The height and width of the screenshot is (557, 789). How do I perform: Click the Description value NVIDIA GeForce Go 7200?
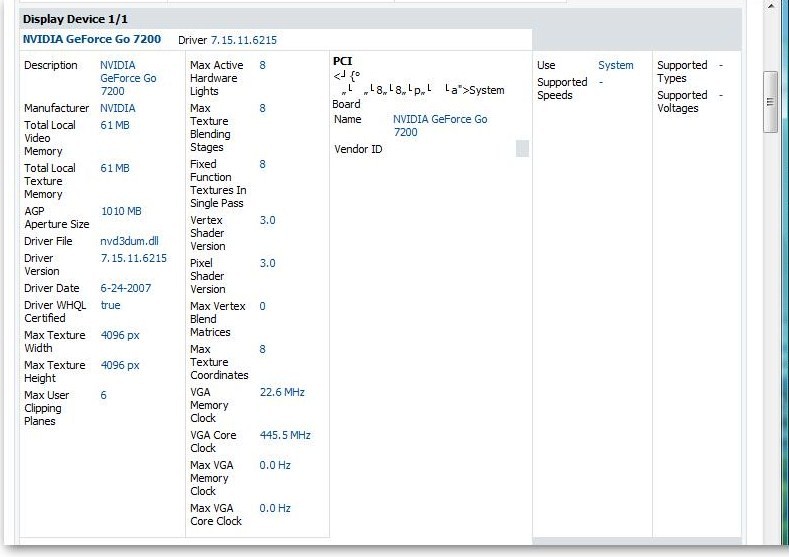point(128,78)
